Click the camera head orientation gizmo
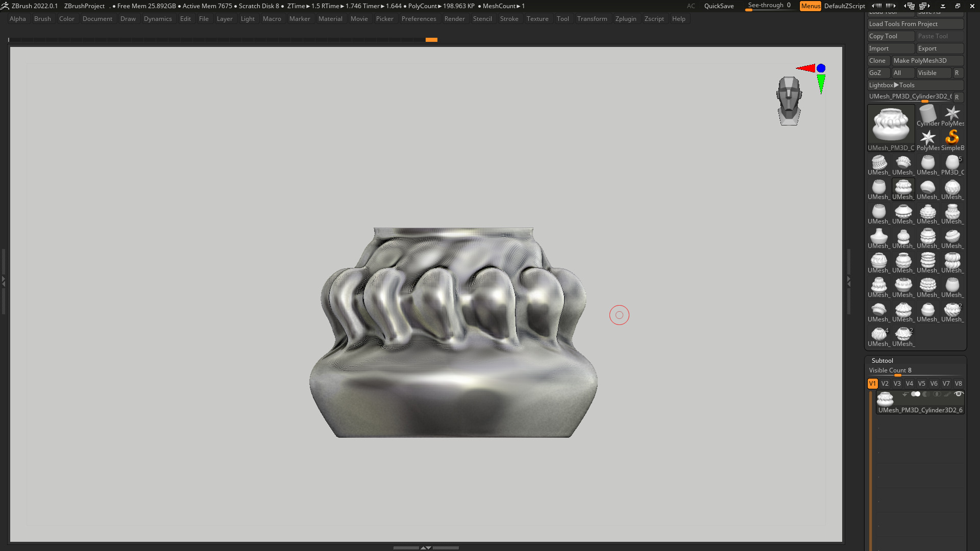 [x=789, y=101]
